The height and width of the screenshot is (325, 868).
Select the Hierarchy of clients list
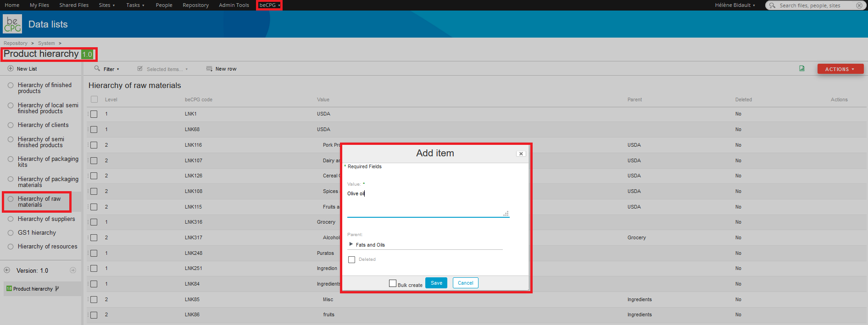click(x=43, y=125)
